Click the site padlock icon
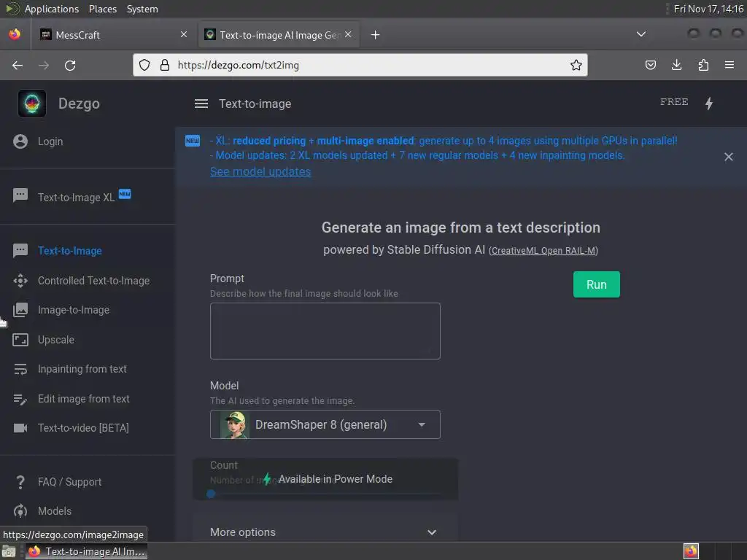The width and height of the screenshot is (747, 560). [x=165, y=65]
